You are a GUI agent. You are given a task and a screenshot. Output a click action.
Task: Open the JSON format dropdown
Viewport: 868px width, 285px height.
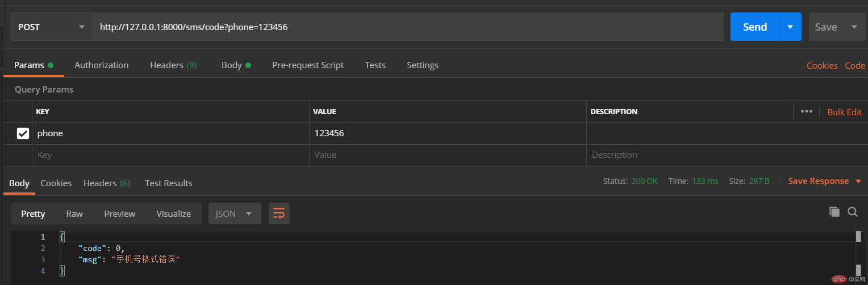coord(234,213)
